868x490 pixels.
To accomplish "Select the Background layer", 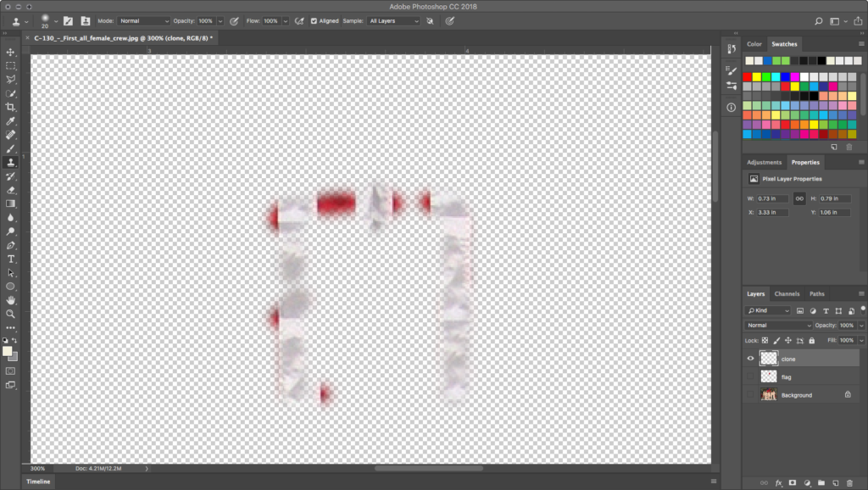I will (797, 395).
